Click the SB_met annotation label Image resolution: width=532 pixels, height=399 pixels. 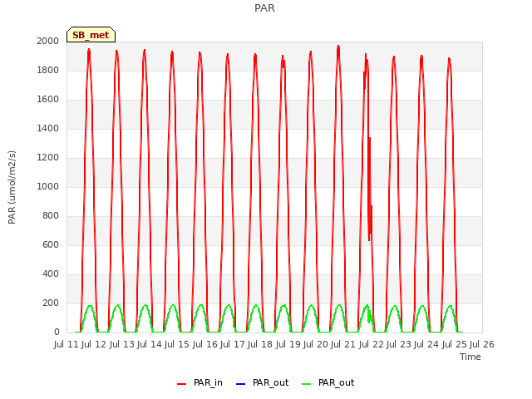pos(91,35)
